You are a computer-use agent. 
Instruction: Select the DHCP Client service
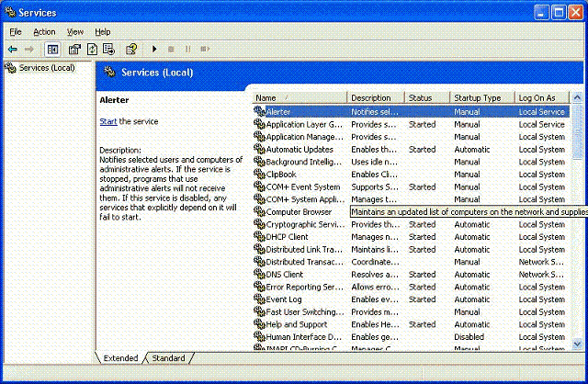411,237
